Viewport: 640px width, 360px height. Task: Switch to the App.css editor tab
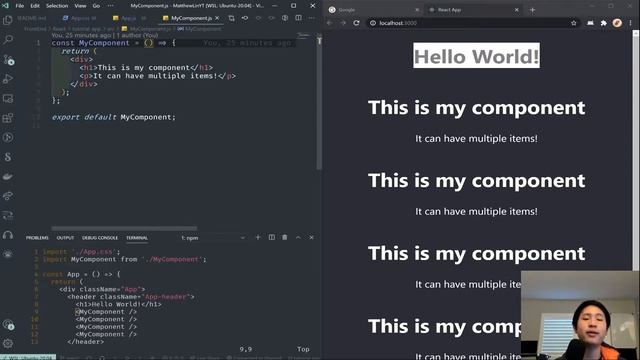(80, 18)
